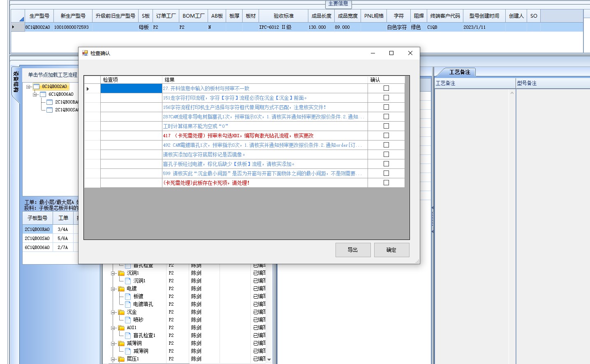This screenshot has height=364, width=590.
Task: Open the 工艺备注 tab
Action: click(x=459, y=72)
